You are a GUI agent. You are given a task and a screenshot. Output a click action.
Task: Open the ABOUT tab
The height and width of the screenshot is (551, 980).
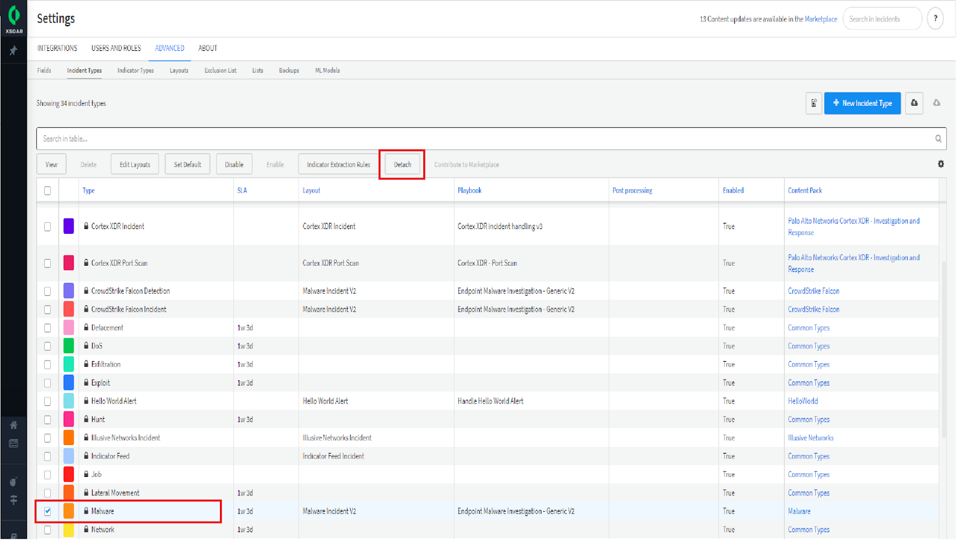208,48
